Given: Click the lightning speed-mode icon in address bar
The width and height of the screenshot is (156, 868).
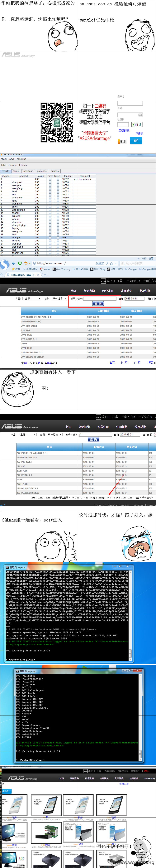Looking at the screenshot, I should point(107,263).
